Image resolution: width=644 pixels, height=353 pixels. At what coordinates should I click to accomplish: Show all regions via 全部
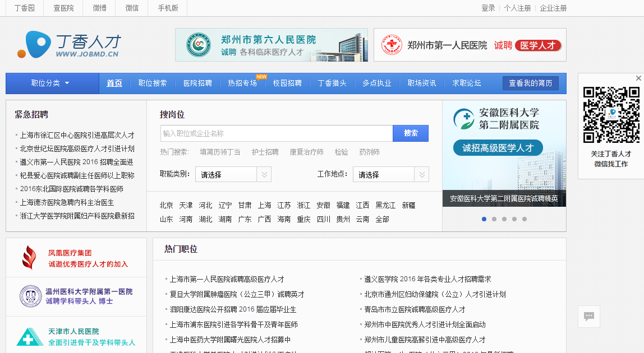(x=382, y=219)
